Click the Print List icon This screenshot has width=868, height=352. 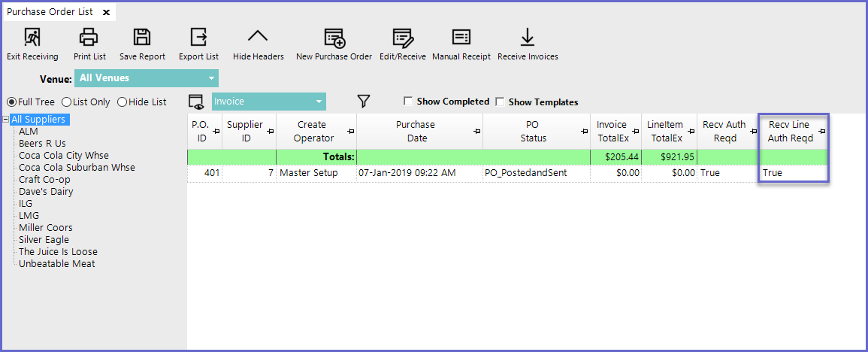point(89,37)
